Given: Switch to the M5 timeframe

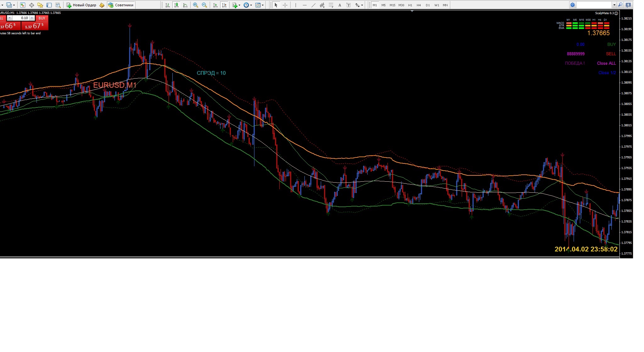Looking at the screenshot, I should click(x=383, y=5).
